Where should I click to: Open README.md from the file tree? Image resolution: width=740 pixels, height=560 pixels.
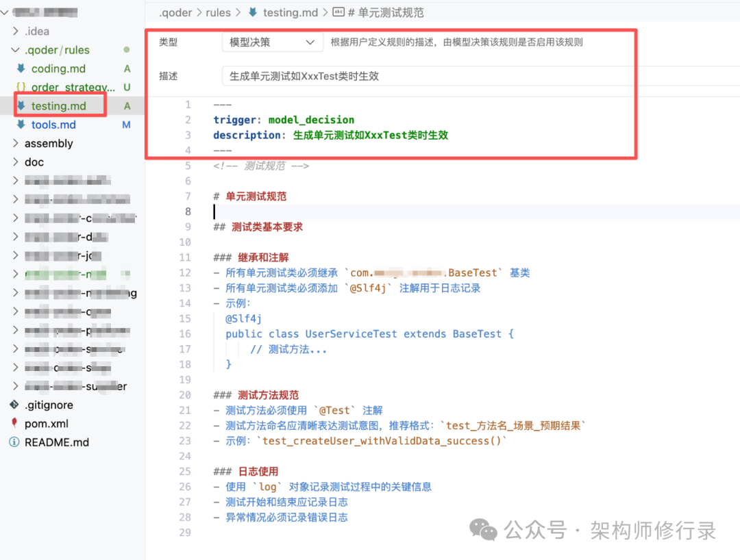coord(57,442)
